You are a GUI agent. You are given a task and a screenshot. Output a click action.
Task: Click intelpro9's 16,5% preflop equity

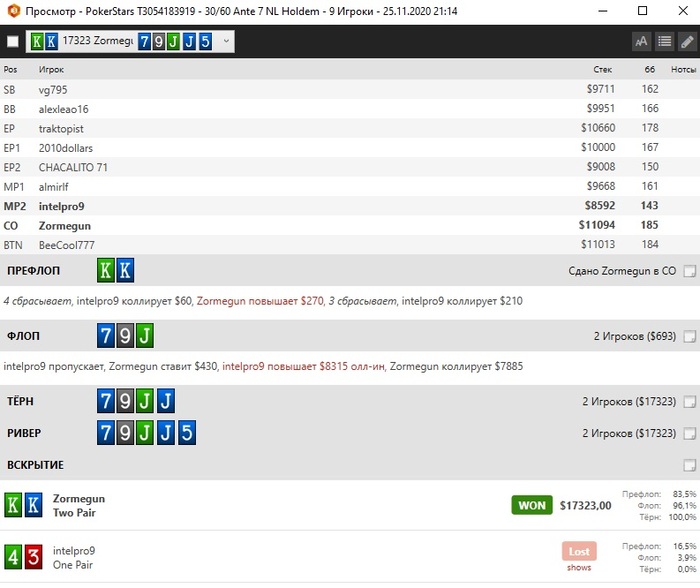coord(685,546)
